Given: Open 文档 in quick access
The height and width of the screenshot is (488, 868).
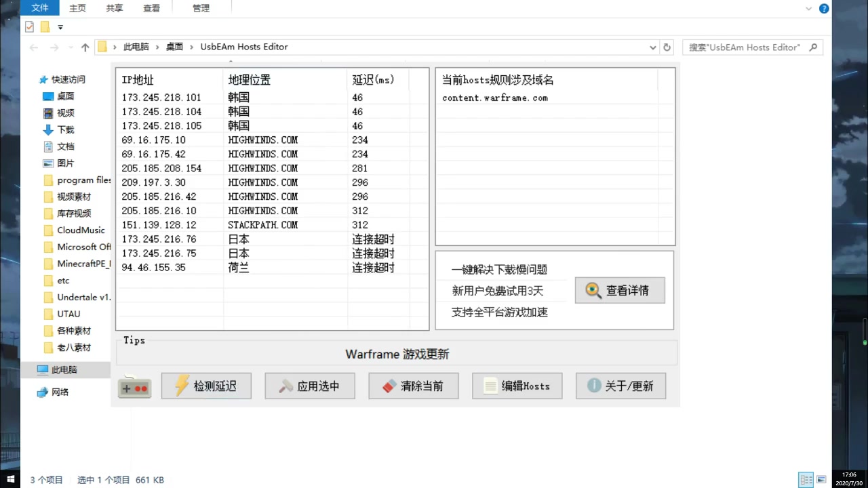Looking at the screenshot, I should (x=65, y=146).
